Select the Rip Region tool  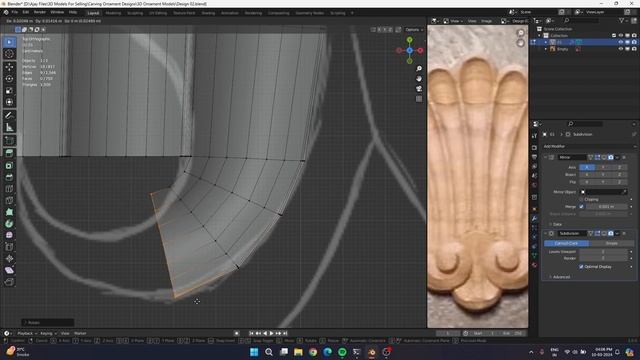coord(9,282)
